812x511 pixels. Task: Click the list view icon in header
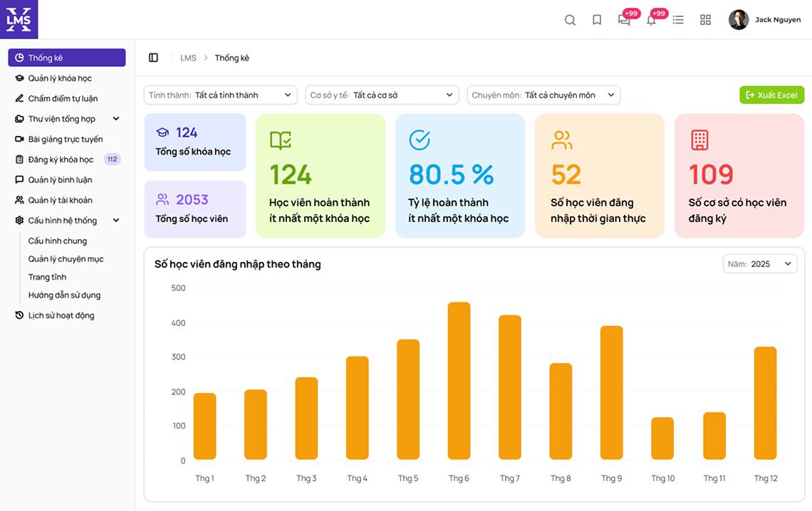coord(678,20)
